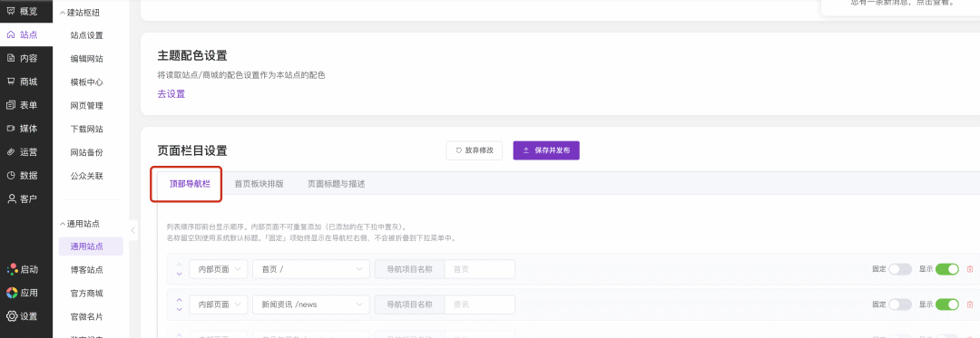
Task: Follow the 去设置 link
Action: [x=171, y=94]
